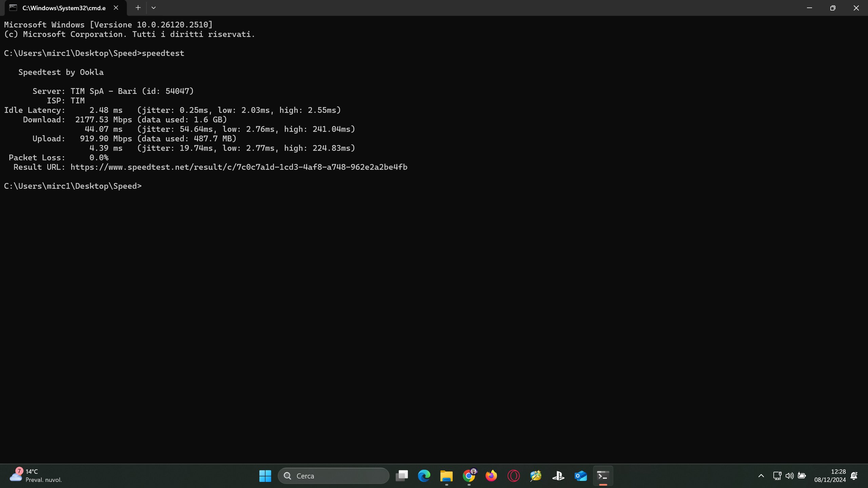The height and width of the screenshot is (488, 868).
Task: Expand the new tab profile dropdown
Action: click(x=154, y=8)
